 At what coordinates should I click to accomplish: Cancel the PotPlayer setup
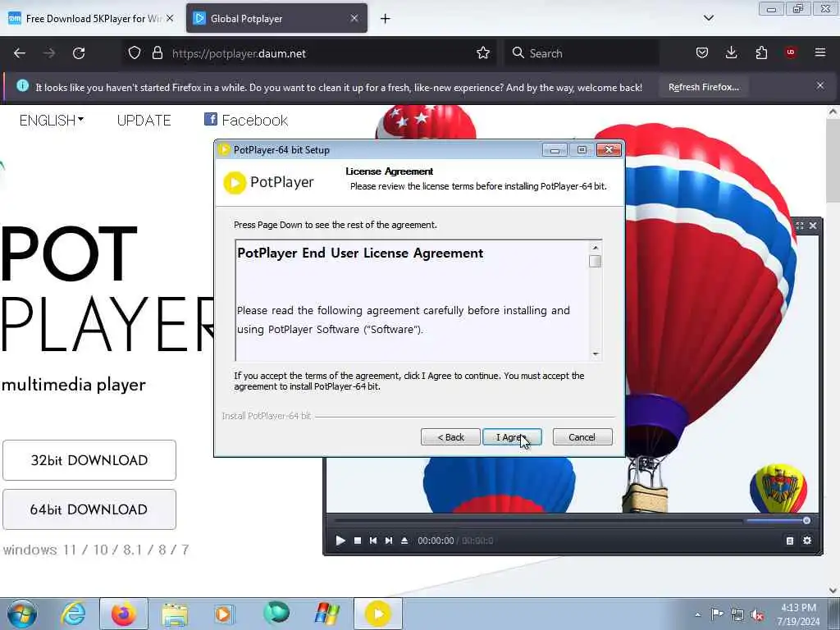(582, 437)
